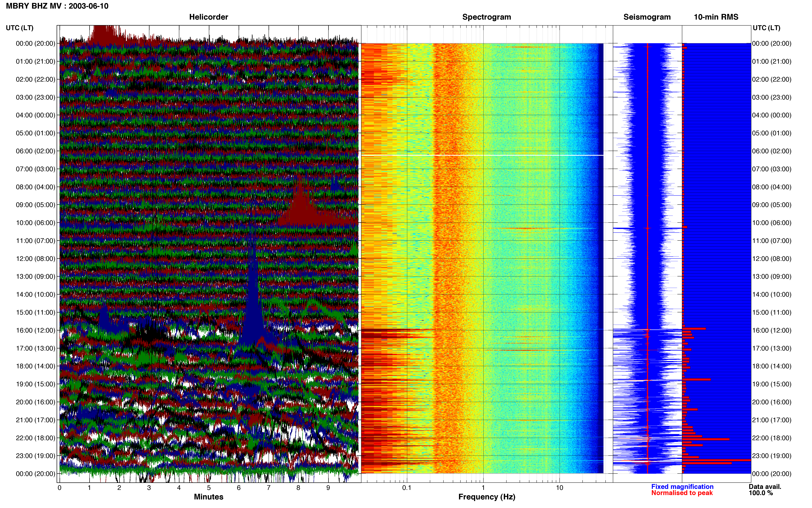The image size is (812, 508).
Task: Click the '100.0 %' data availability value
Action: click(761, 493)
